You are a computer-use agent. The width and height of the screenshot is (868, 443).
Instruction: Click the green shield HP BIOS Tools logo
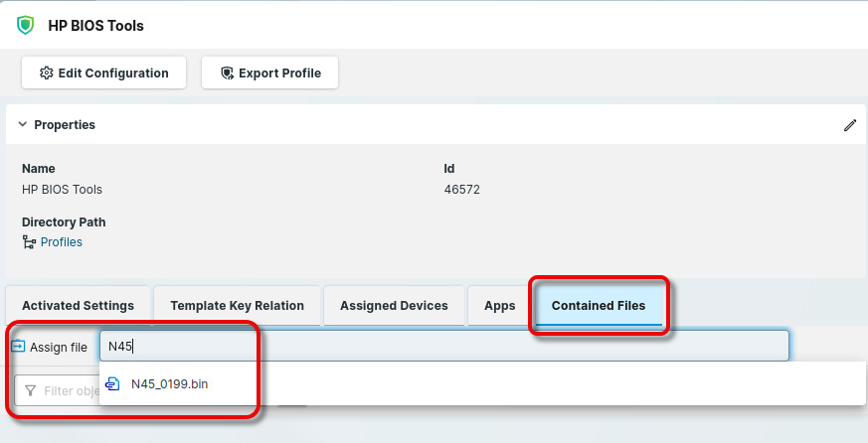25,25
